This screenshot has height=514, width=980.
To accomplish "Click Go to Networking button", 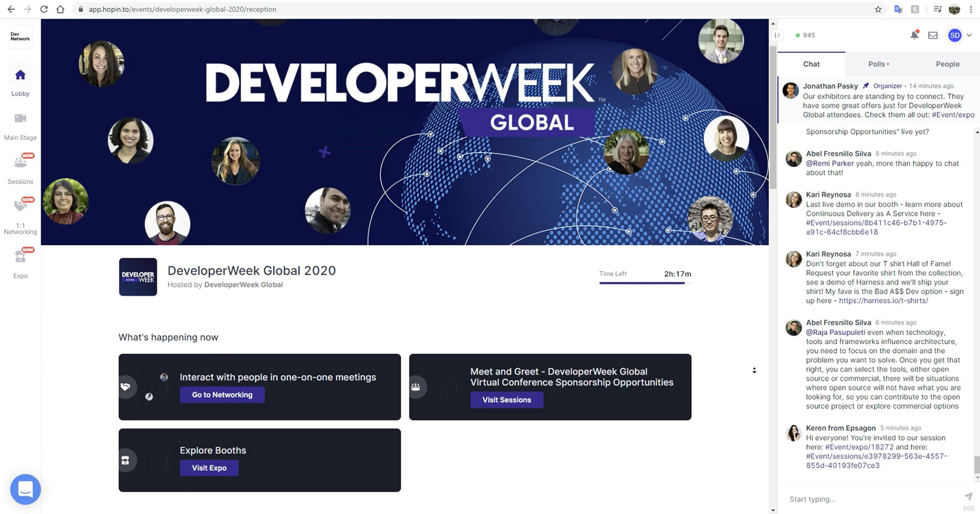I will click(222, 395).
